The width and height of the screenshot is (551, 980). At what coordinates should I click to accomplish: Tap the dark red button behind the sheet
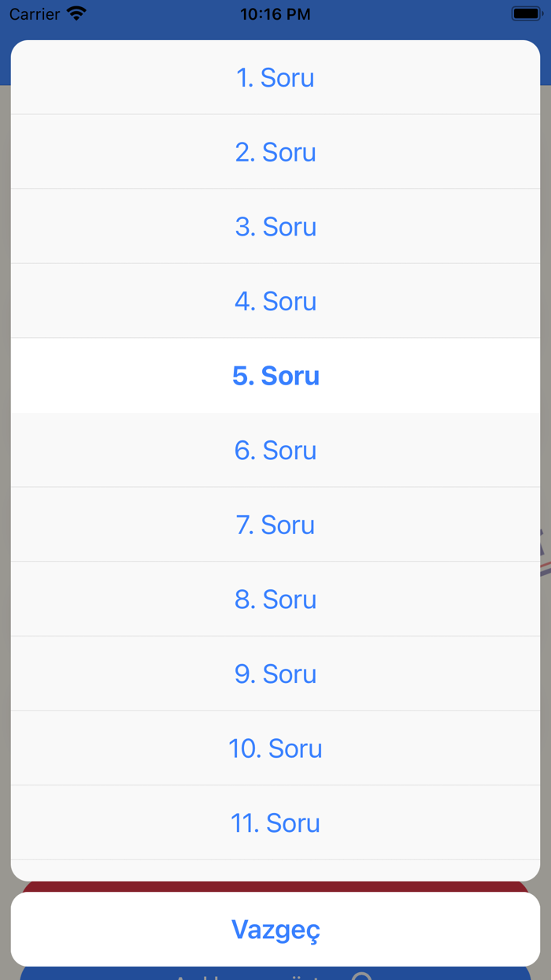pyautogui.click(x=275, y=886)
